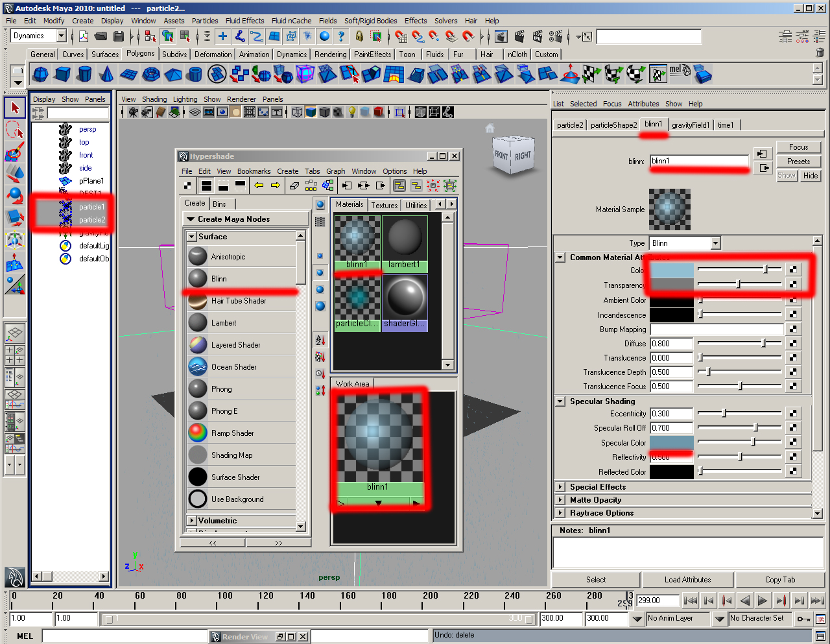Expand the Special Effects section
830x644 pixels.
point(560,487)
